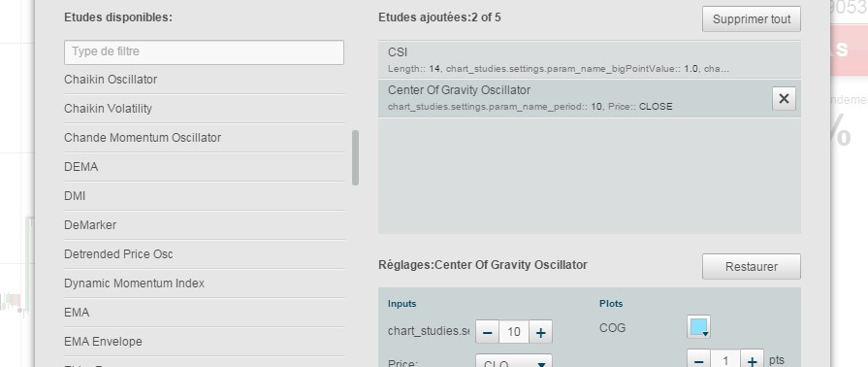The width and height of the screenshot is (868, 367).
Task: Select Dynamic Momentum Index study
Action: click(205, 284)
